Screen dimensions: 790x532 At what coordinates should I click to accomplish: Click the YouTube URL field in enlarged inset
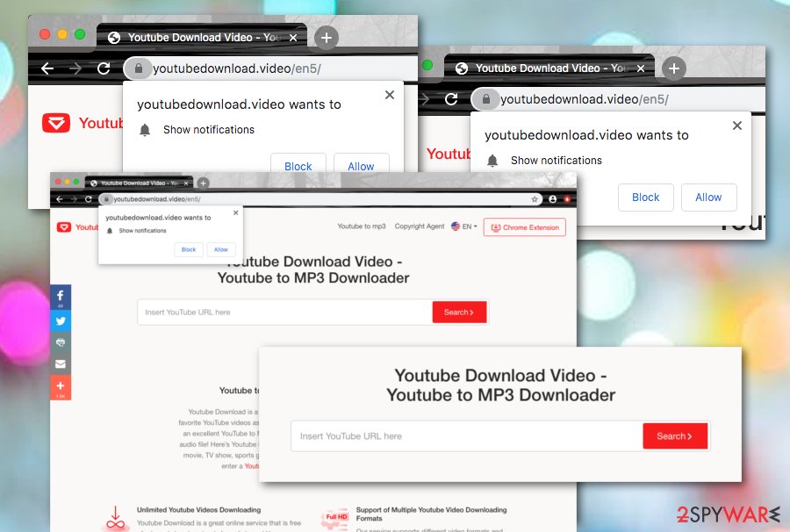pyautogui.click(x=465, y=436)
